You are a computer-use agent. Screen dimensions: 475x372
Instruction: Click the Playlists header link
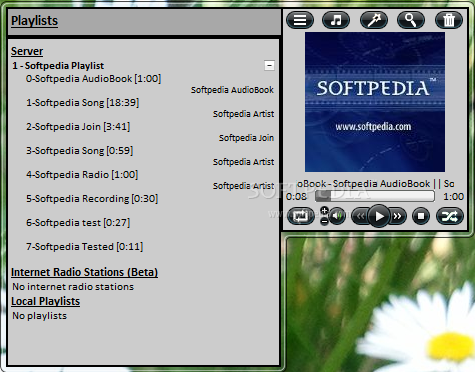point(34,21)
